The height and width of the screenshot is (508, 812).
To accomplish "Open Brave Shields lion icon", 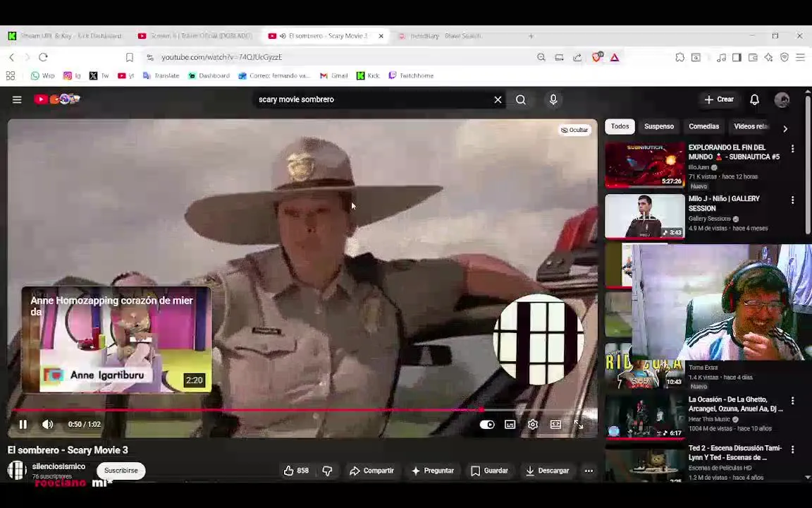I will click(x=596, y=57).
